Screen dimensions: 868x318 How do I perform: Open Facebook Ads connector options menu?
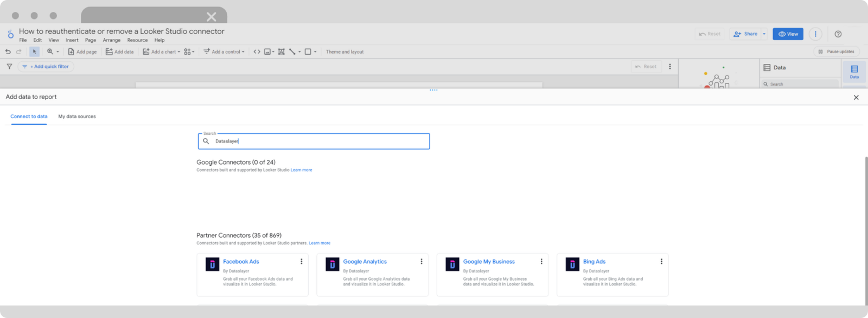(x=302, y=261)
